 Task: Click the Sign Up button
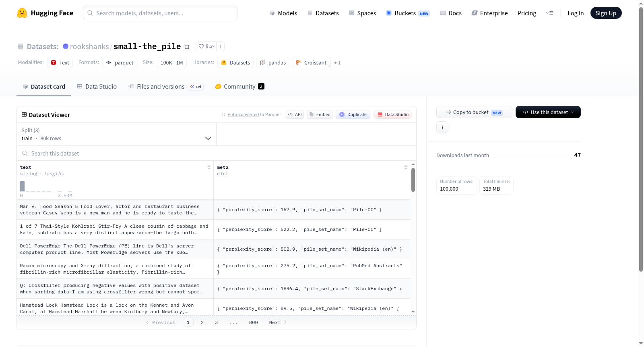(606, 13)
